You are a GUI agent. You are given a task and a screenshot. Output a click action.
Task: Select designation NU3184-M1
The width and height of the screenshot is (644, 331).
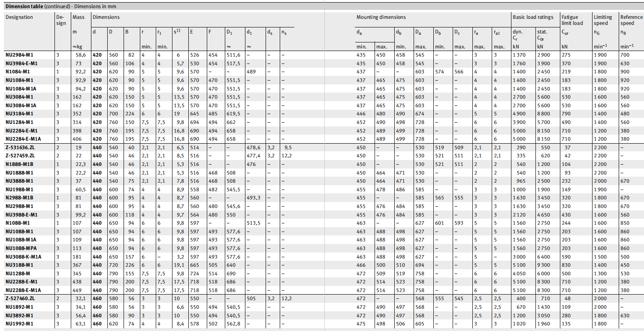coord(19,114)
